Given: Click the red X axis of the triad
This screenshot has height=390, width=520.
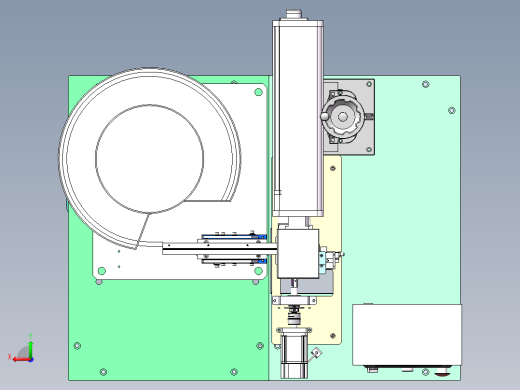Looking at the screenshot, I should [21, 359].
